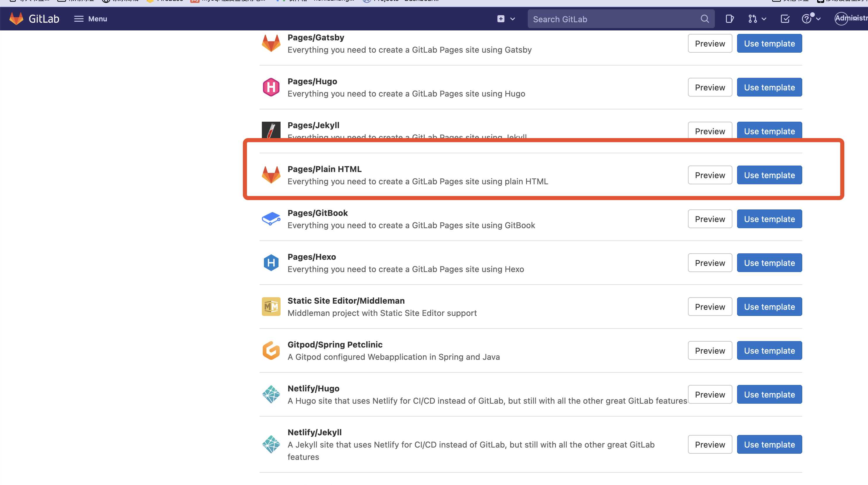Open the Merge requests dropdown
This screenshot has width=868, height=485.
point(757,19)
